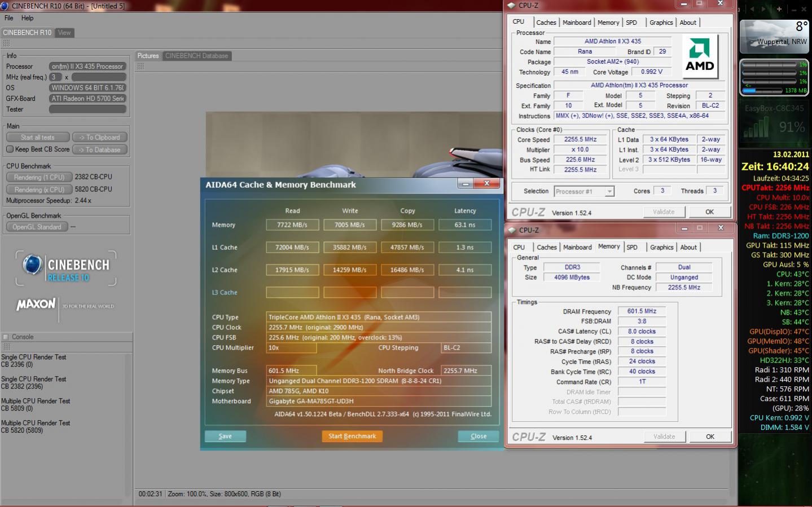Open Mainboard tab in bottom CPU-Z window
This screenshot has width=812, height=507.
tap(577, 248)
